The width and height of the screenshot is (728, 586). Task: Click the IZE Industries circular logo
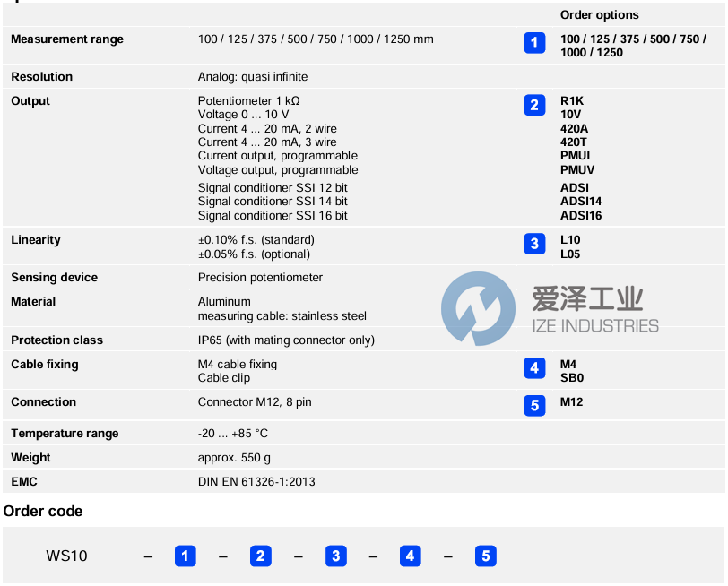(x=481, y=309)
